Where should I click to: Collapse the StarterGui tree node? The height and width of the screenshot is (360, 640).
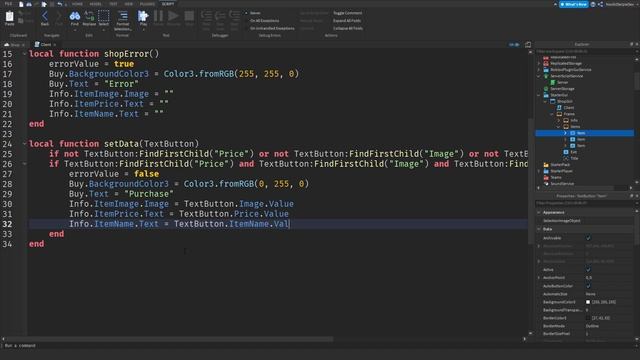pos(539,95)
